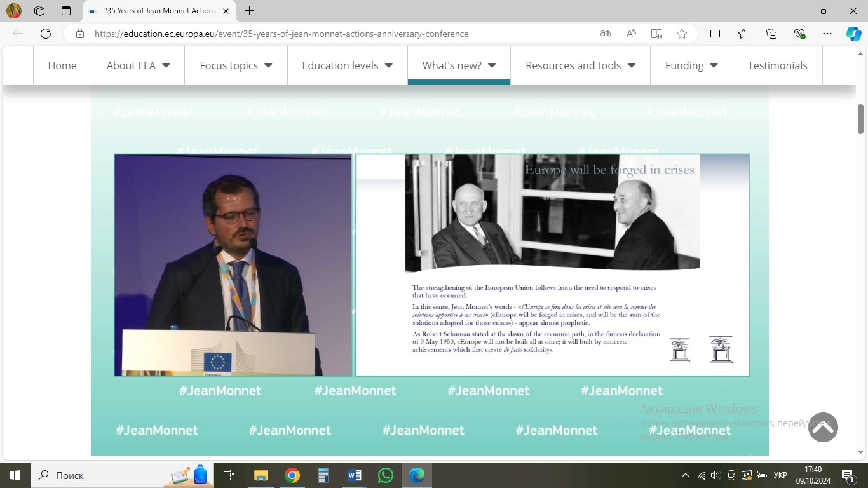Expand the Focus topics menu

pos(236,65)
